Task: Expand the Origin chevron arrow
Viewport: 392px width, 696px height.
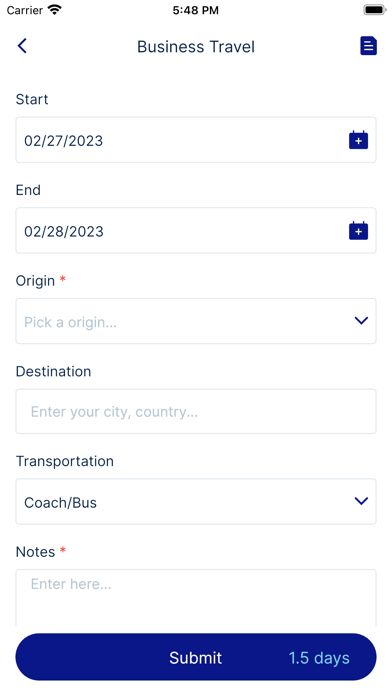Action: [x=361, y=320]
